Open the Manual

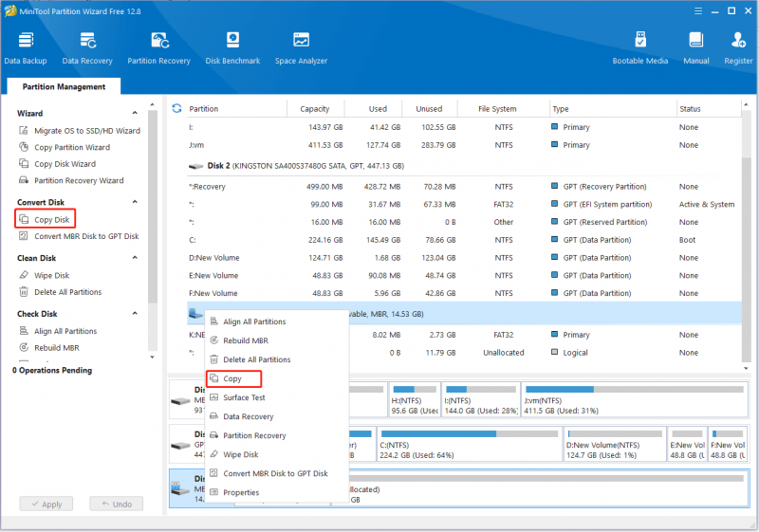[x=696, y=47]
